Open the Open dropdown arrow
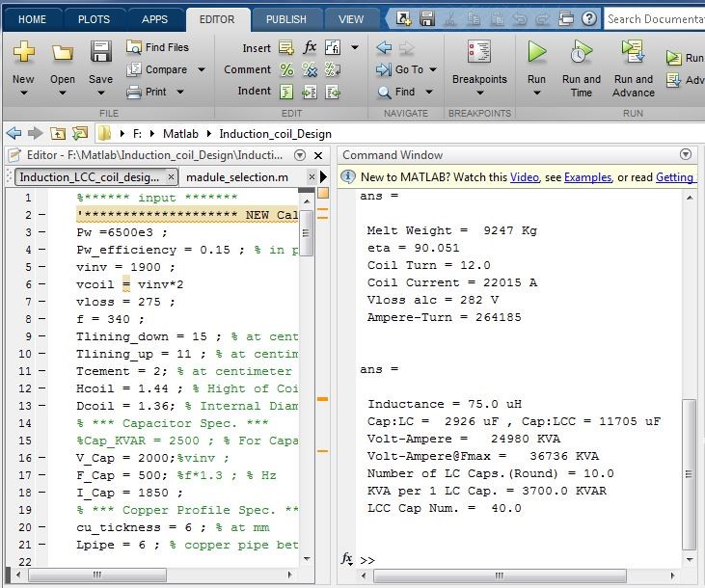Viewport: 705px width, 588px height. point(63,94)
